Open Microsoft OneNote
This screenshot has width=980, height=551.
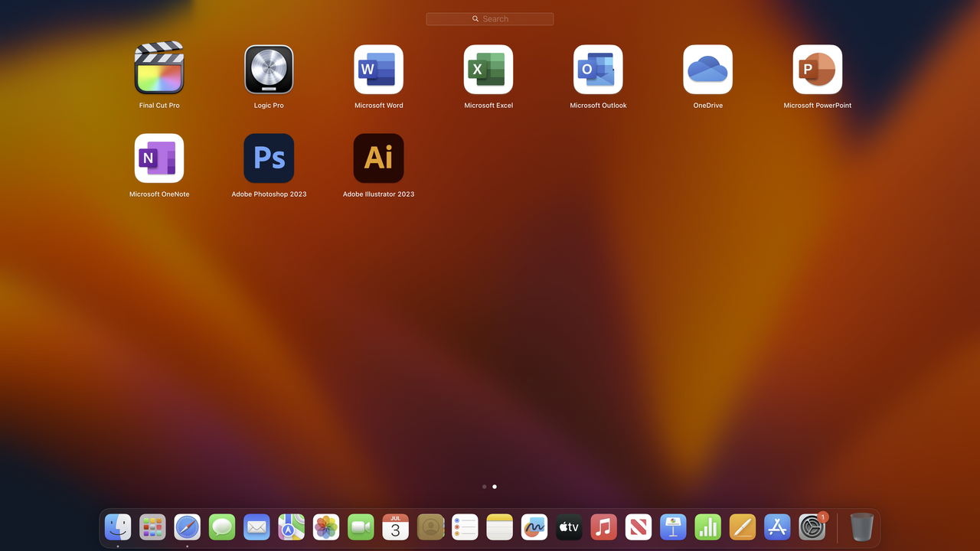click(159, 158)
